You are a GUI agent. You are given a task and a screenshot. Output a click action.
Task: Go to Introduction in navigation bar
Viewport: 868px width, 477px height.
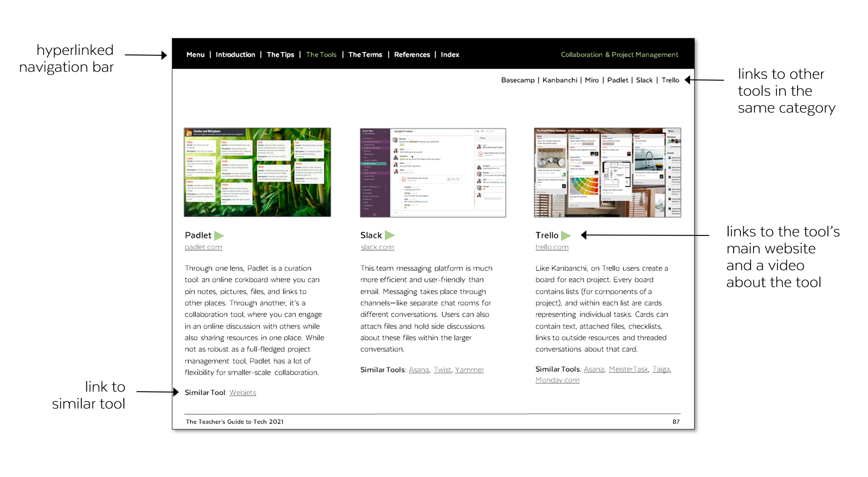point(235,54)
